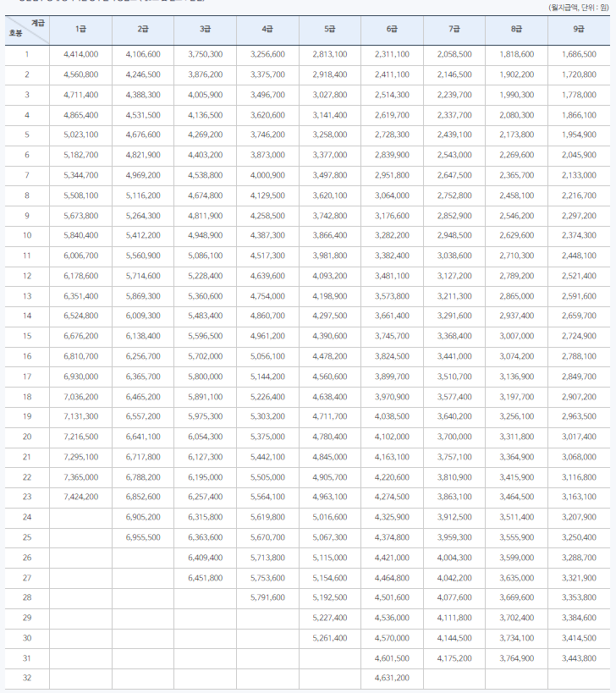Click the value 5,505,000
The width and height of the screenshot is (616, 693).
pos(267,477)
